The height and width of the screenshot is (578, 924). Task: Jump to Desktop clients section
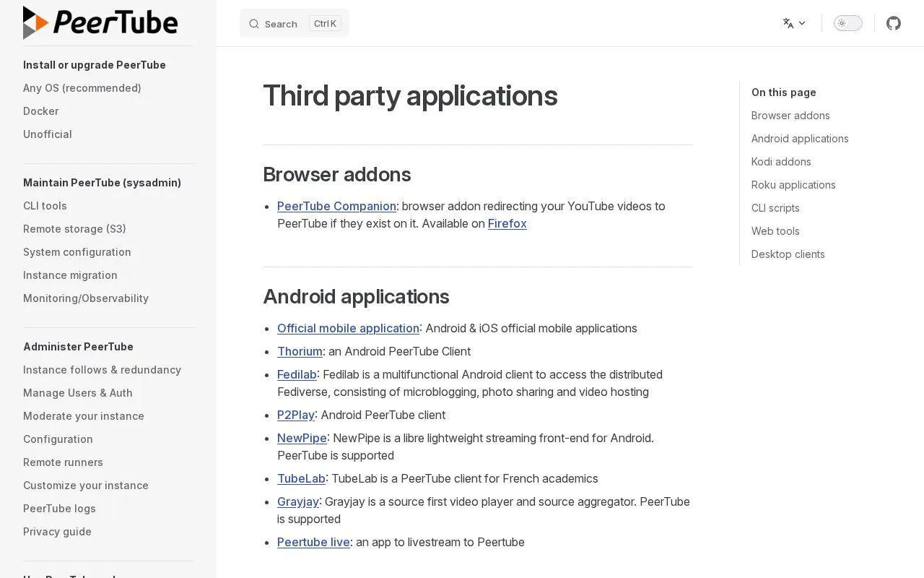[788, 254]
